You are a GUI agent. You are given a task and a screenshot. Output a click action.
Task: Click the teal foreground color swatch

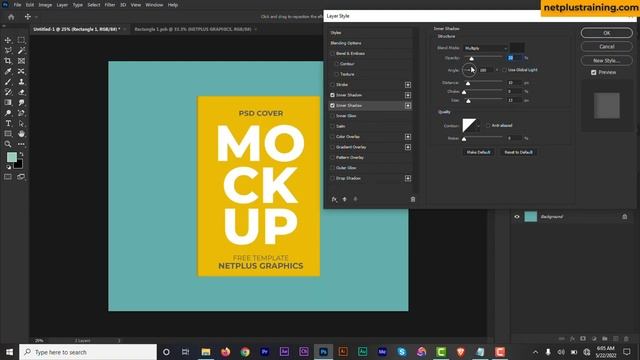tap(11, 157)
